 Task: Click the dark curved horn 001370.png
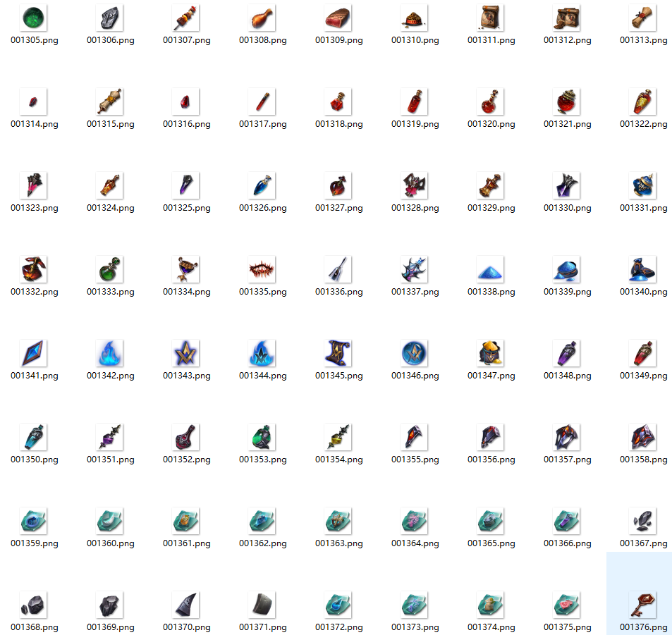click(186, 605)
